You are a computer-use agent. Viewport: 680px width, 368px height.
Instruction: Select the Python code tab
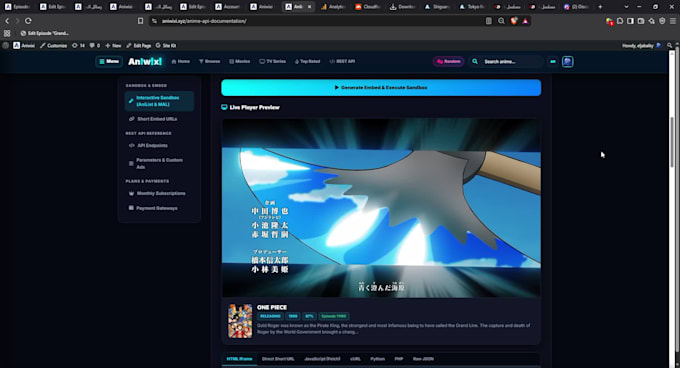(x=378, y=359)
